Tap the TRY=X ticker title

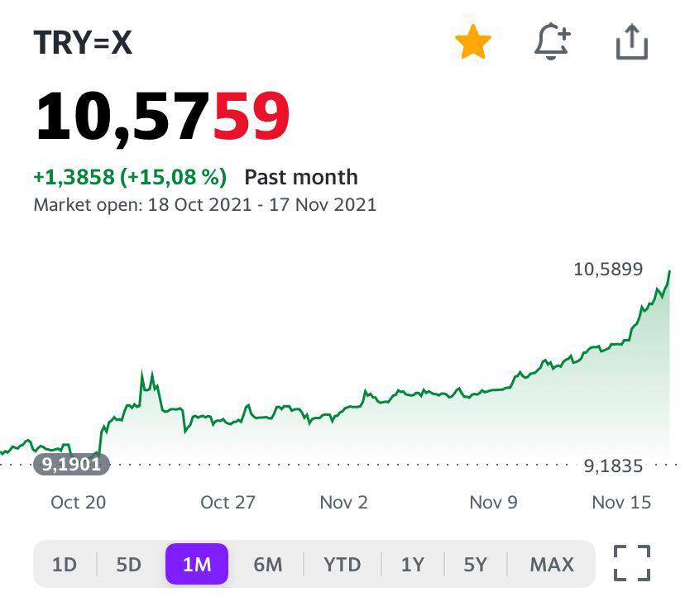coord(83,43)
